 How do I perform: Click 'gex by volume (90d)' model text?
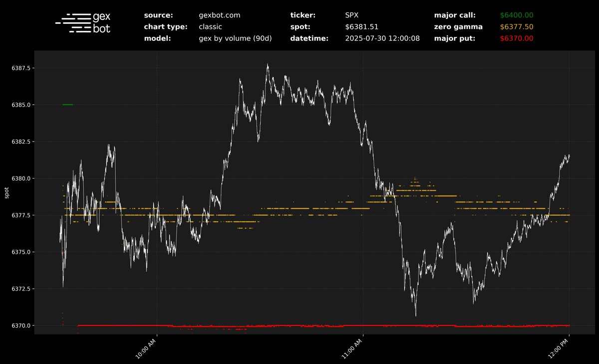click(235, 38)
